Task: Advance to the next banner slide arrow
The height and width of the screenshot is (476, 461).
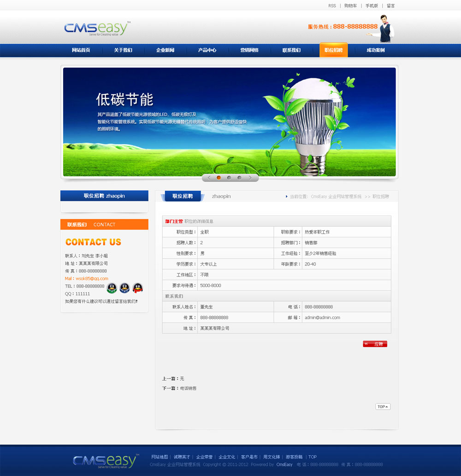Action: coord(250,177)
